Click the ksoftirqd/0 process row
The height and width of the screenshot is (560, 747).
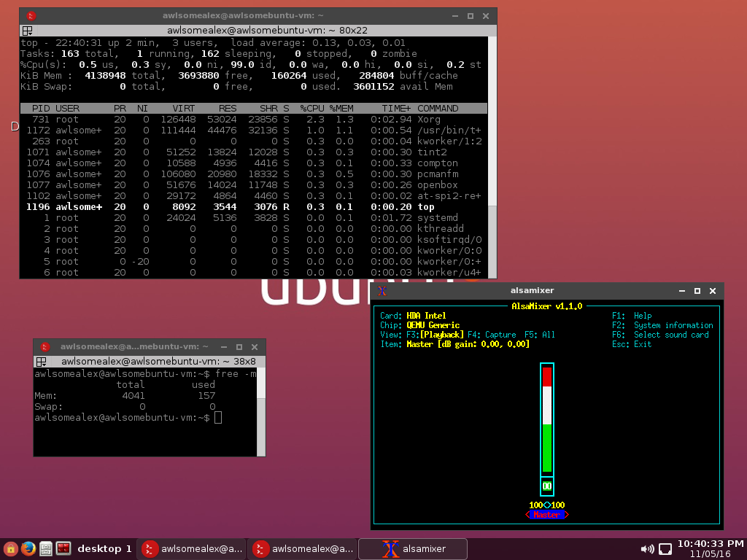coord(253,240)
